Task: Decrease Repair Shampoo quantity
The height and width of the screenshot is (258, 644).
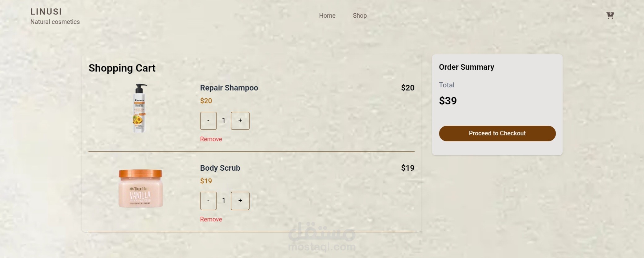Action: click(x=208, y=120)
